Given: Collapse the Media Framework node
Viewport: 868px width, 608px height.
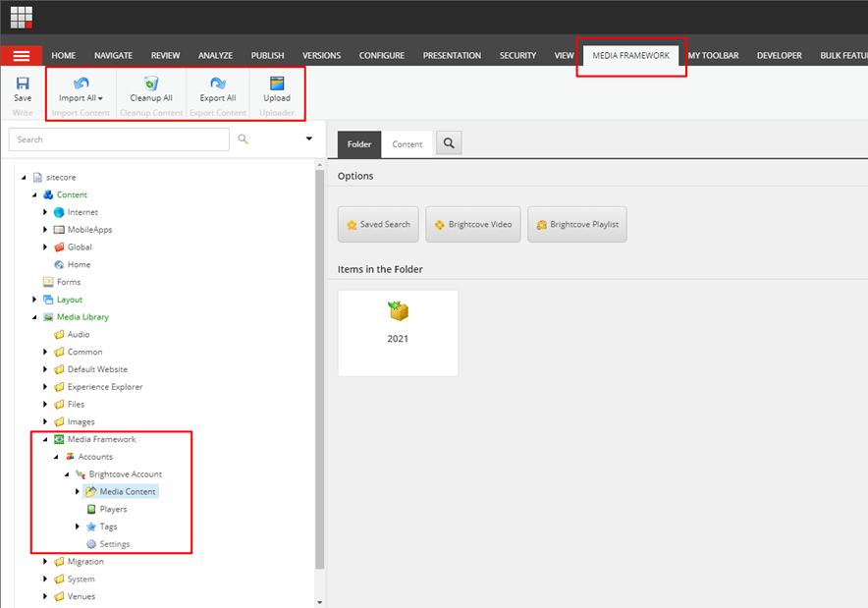Looking at the screenshot, I should (x=45, y=439).
